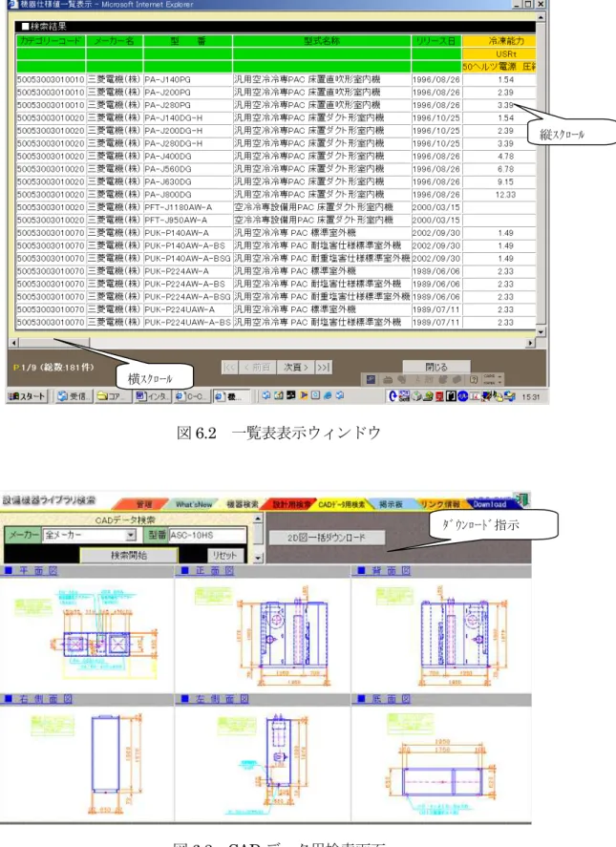Click the exit door icon beside Download tab
Image resolution: width=616 pixels, height=847 pixels.
[x=520, y=500]
